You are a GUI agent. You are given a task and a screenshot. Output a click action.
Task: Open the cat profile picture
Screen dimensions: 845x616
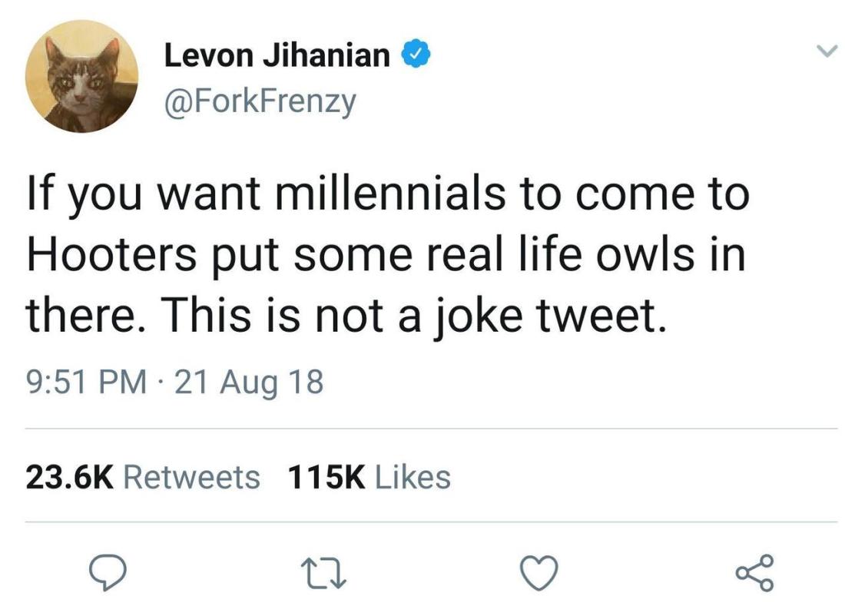(81, 77)
